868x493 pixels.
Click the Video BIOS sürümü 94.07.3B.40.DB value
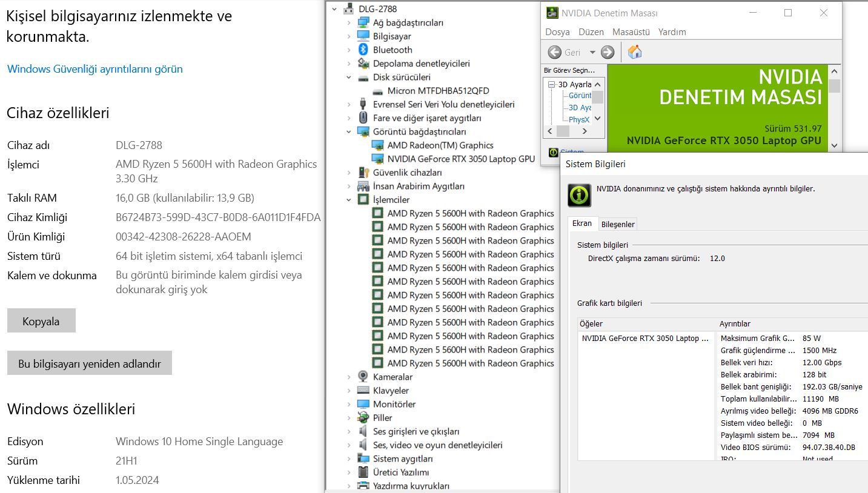tap(829, 448)
